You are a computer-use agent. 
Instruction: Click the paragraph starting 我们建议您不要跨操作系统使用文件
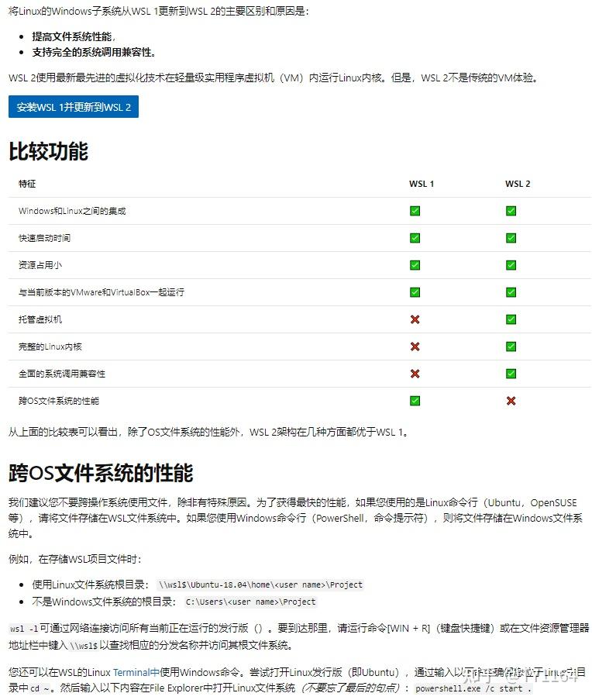tap(295, 518)
